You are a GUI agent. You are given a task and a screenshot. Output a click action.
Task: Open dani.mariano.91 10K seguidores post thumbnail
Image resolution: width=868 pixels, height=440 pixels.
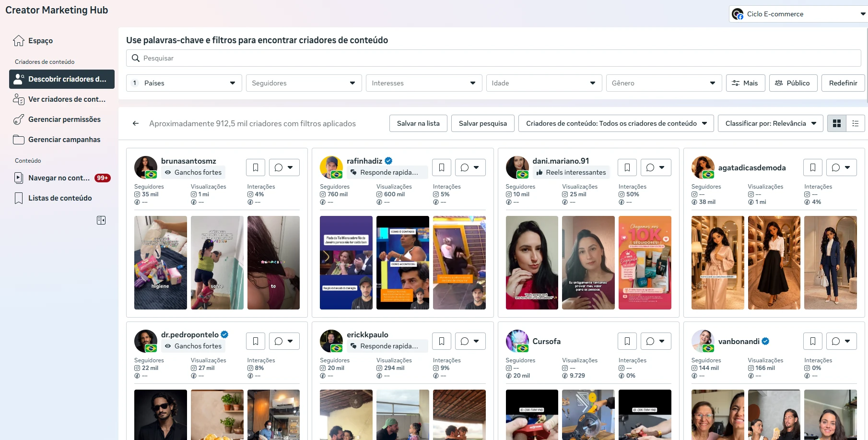pos(645,262)
